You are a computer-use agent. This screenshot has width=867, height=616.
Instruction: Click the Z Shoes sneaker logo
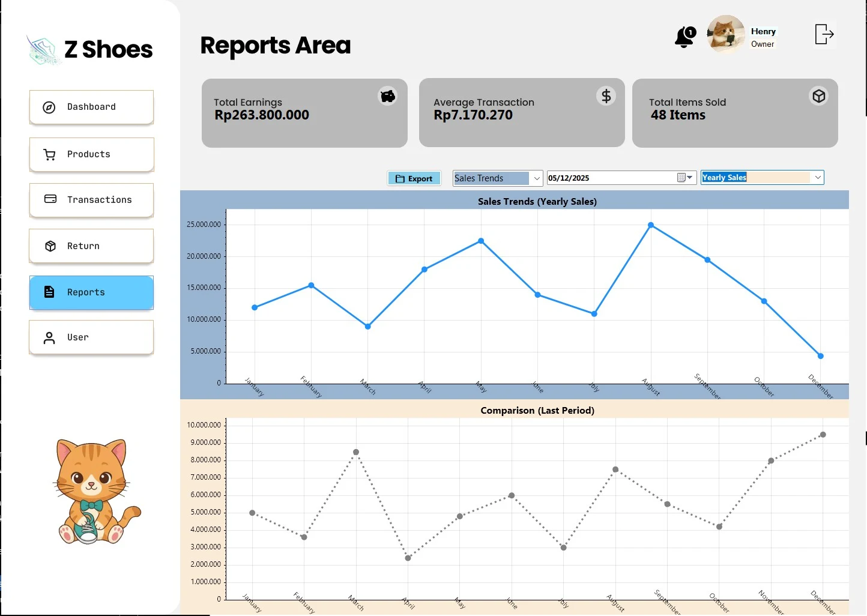pos(44,50)
